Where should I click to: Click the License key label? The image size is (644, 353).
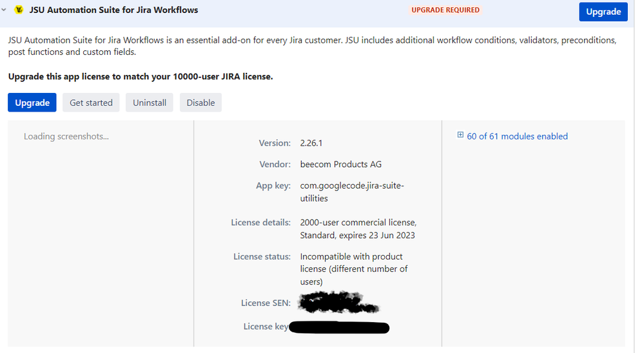(x=266, y=327)
